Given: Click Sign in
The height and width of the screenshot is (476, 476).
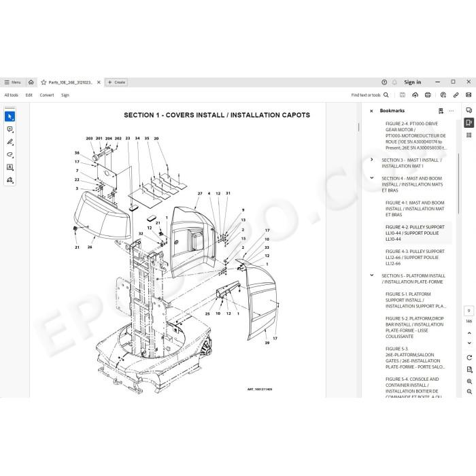Looking at the screenshot, I should click(413, 82).
